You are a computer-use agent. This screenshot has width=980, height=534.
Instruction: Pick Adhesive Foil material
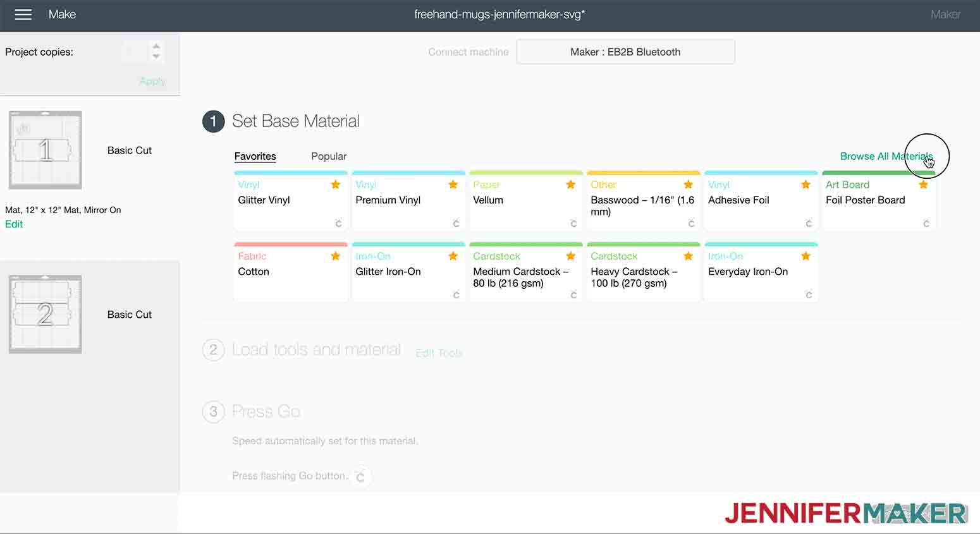tap(761, 201)
